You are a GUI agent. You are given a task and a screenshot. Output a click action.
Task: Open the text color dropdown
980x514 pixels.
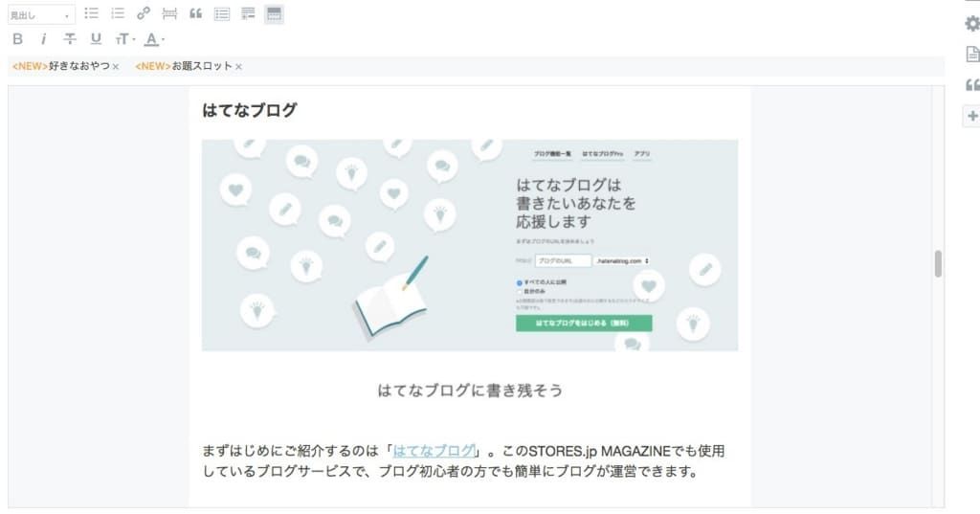click(154, 39)
